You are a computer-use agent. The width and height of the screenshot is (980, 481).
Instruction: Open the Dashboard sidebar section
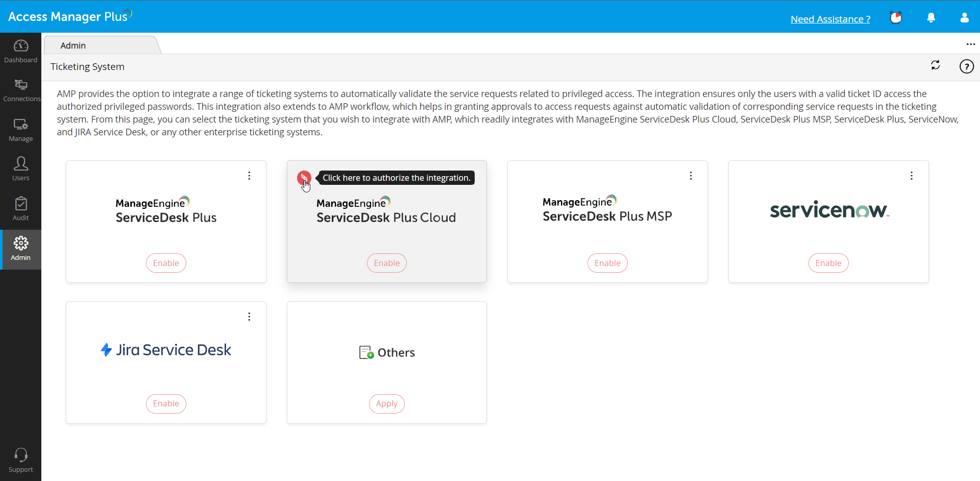coord(20,52)
